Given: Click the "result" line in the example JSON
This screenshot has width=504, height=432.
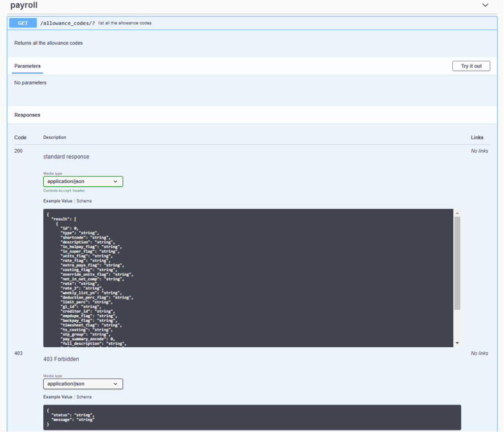Looking at the screenshot, I should 64,219.
